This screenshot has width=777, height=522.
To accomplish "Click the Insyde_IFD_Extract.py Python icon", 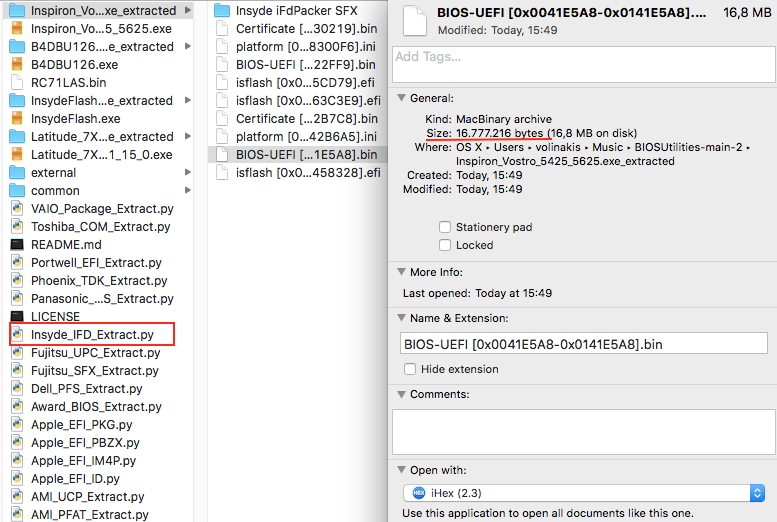I will (17, 335).
